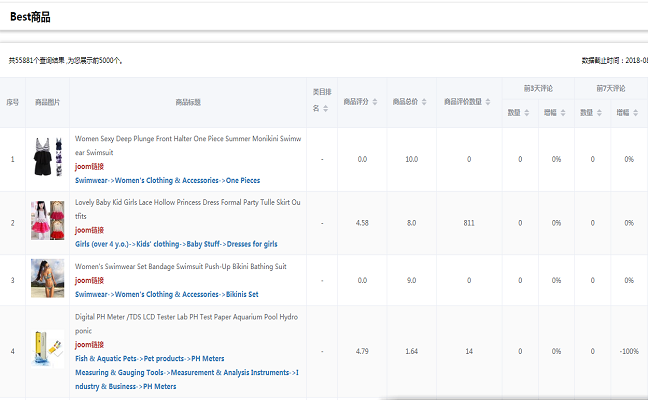Select the Women Sexy Deep Plunge product title
The height and width of the screenshot is (400, 648).
coord(188,145)
